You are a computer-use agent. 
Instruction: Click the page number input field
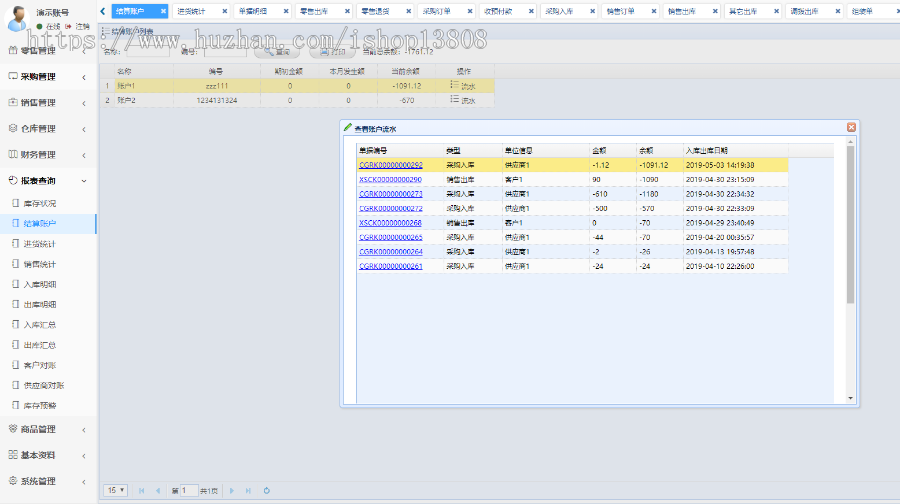tap(187, 490)
